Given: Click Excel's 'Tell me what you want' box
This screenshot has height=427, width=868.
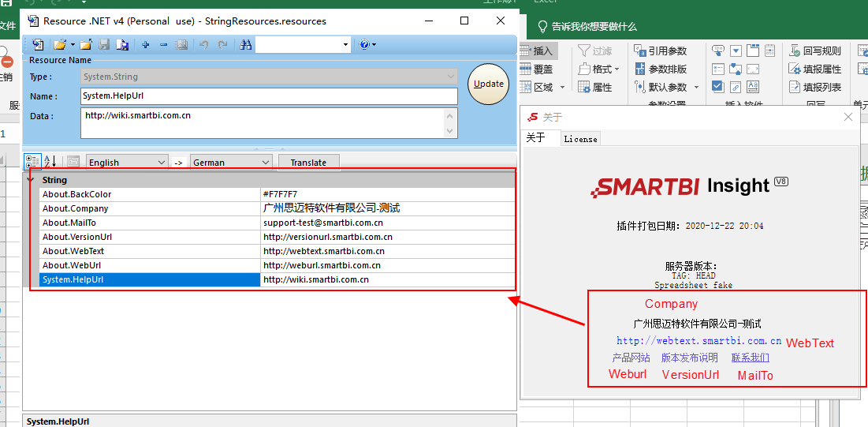Looking at the screenshot, I should 587,26.
